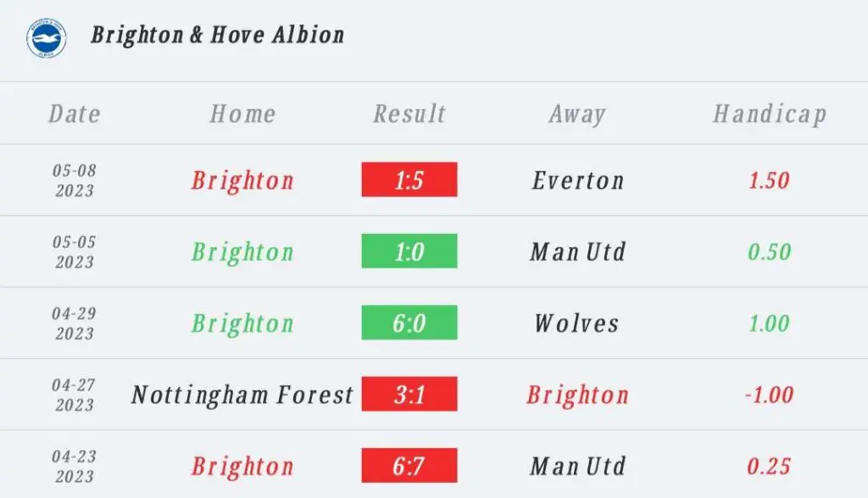
Task: Select the Handicap column header
Action: pyautogui.click(x=770, y=114)
